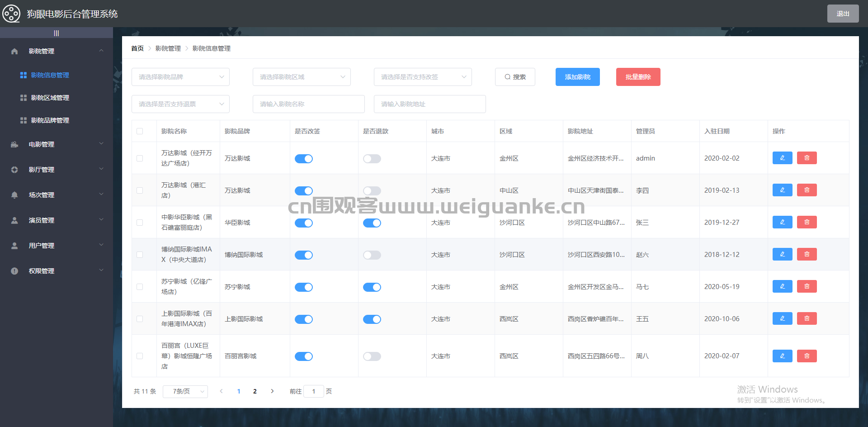Image resolution: width=868 pixels, height=427 pixels.
Task: Delete the 苏宁影城 row
Action: (x=807, y=286)
